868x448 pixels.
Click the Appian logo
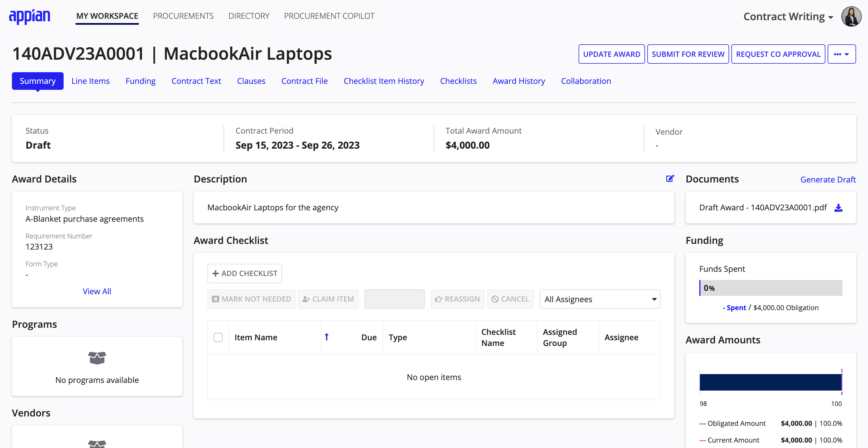point(30,16)
